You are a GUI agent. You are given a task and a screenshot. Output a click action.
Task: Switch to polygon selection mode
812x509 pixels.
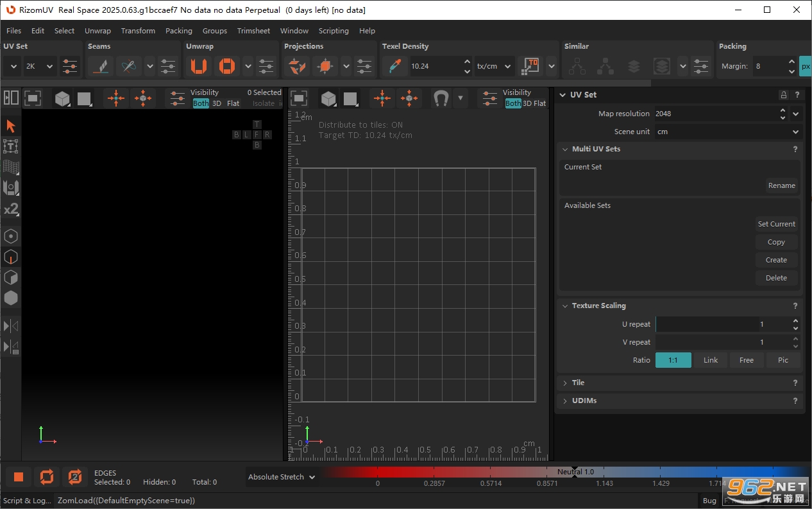tap(11, 277)
